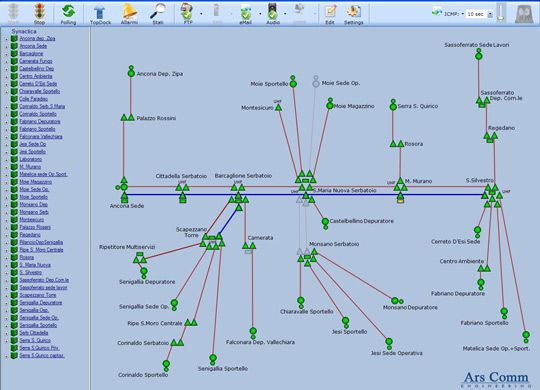The height and width of the screenshot is (390, 540).
Task: Open the Senigallia Depuratore link in sidebar
Action: click(41, 302)
